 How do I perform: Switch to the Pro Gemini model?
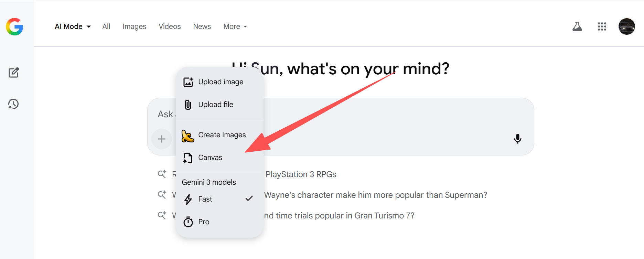click(x=204, y=222)
